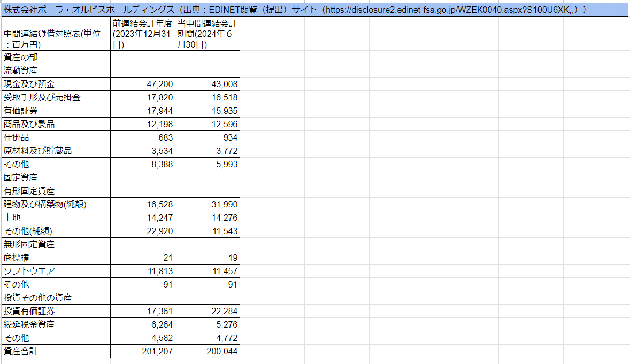Select the value 17,944 cell
Image resolution: width=630 pixels, height=364 pixels.
pyautogui.click(x=143, y=111)
